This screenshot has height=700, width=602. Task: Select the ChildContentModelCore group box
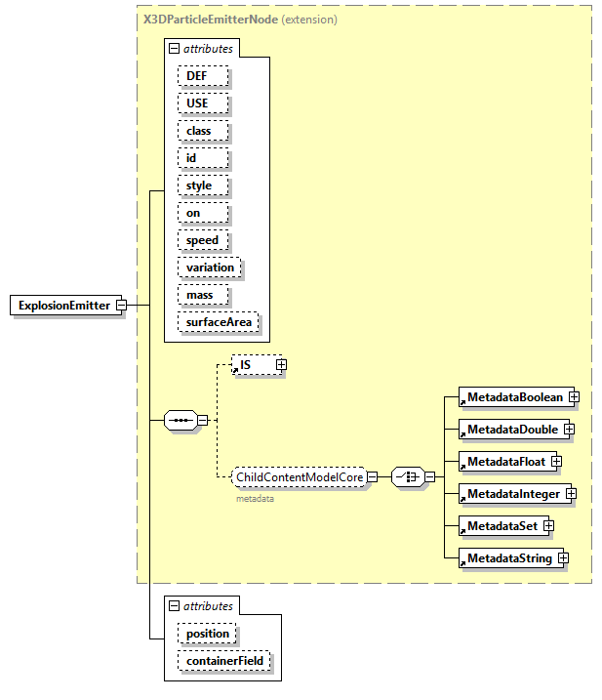(x=300, y=477)
